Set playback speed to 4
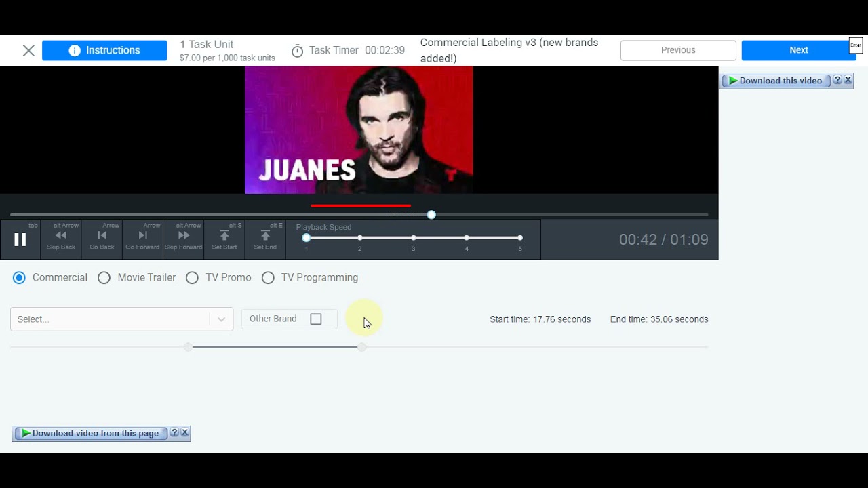Viewport: 868px width, 488px height. pos(467,238)
